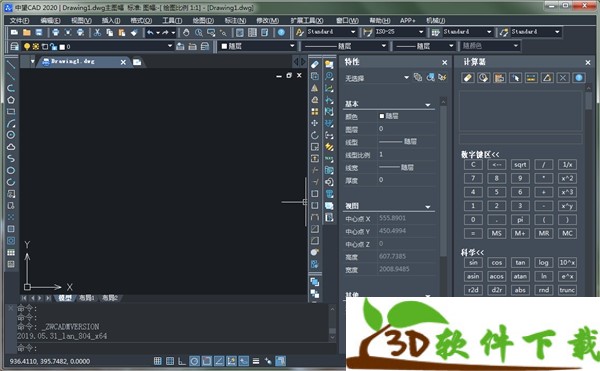The width and height of the screenshot is (600, 371).
Task: Click the Redo arrow icon
Action: point(165,33)
